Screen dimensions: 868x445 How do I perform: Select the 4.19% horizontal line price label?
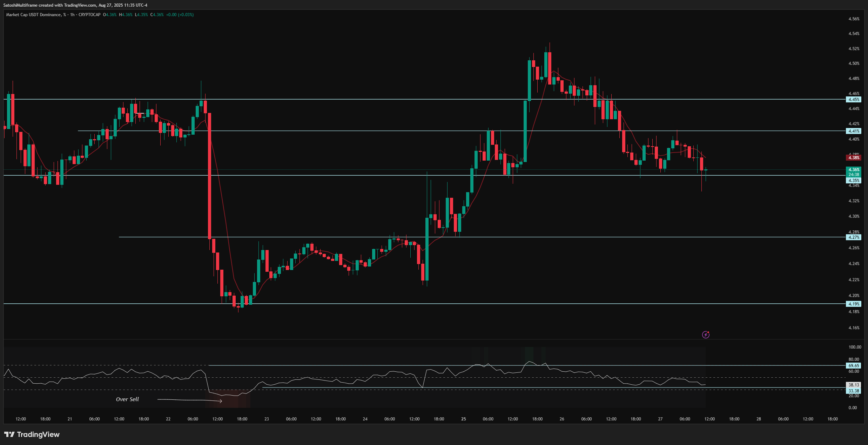point(854,304)
